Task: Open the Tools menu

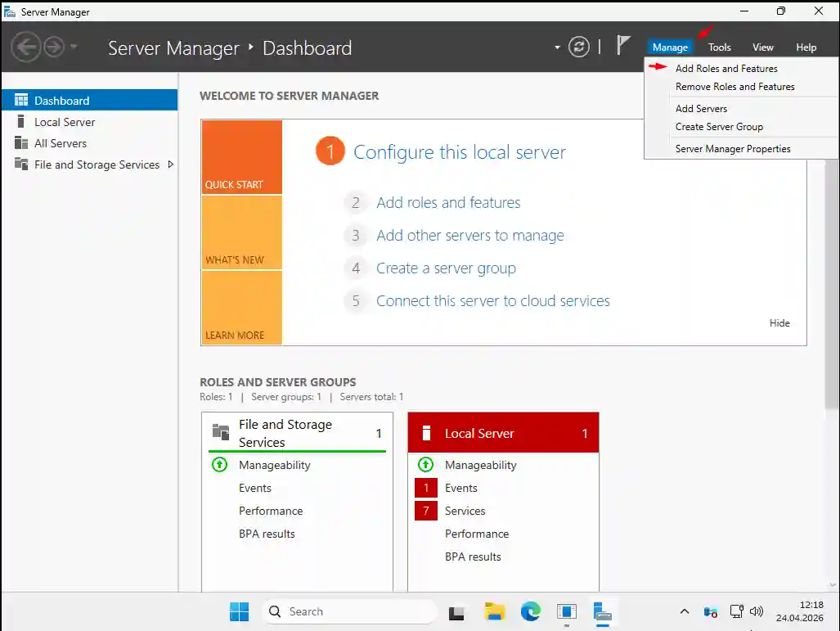Action: pos(720,47)
